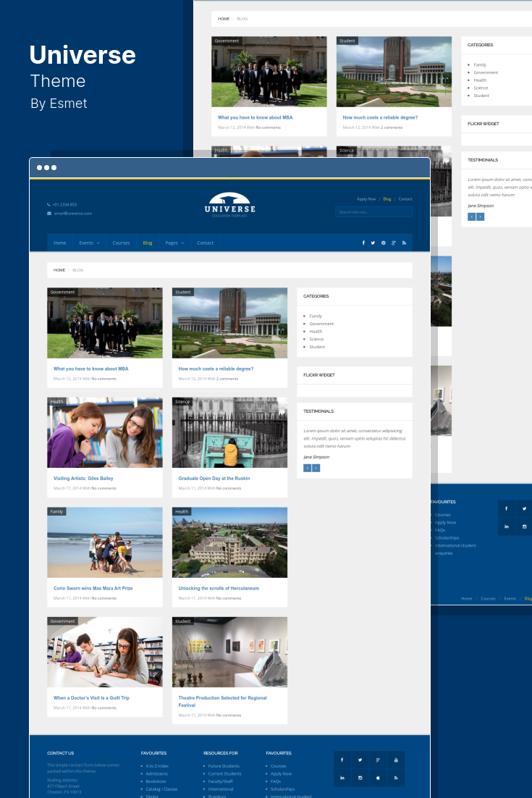This screenshot has height=798, width=532.
Task: Click the footer Apple icon
Action: 378,778
